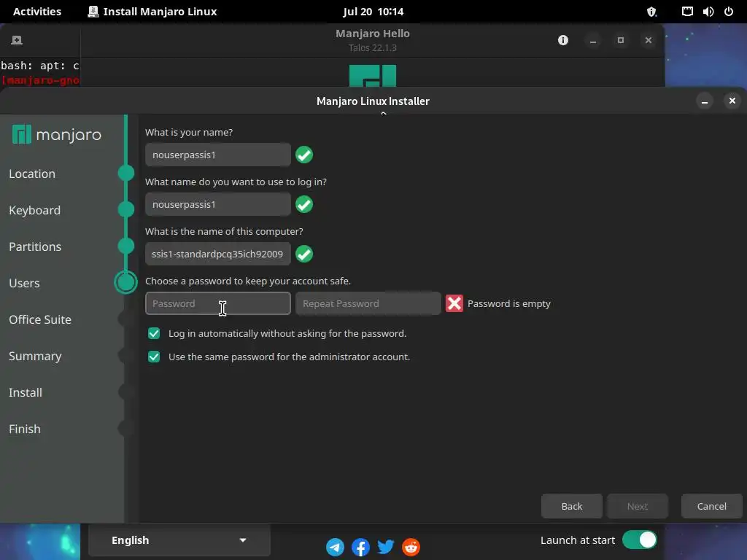Image resolution: width=747 pixels, height=560 pixels.
Task: Minimize the Manjaro Linux Installer window
Action: (x=705, y=101)
